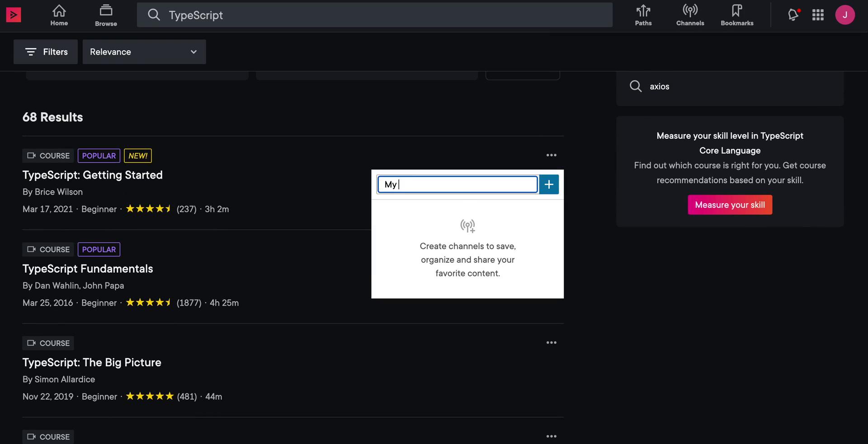
Task: Click the 68 Results heading
Action: (52, 117)
